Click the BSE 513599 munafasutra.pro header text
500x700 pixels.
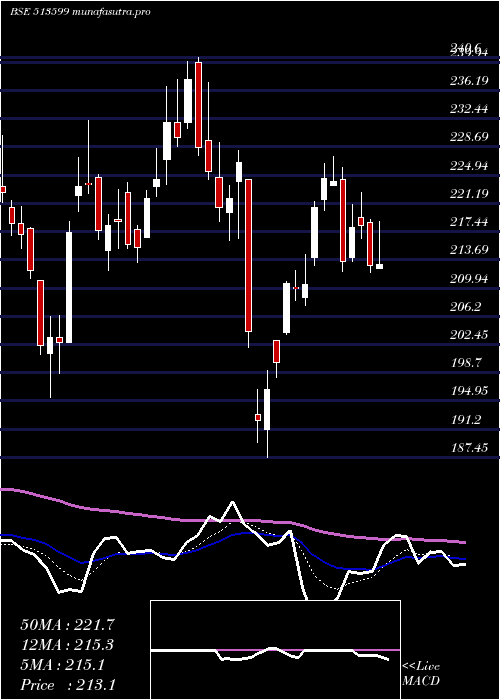point(80,12)
